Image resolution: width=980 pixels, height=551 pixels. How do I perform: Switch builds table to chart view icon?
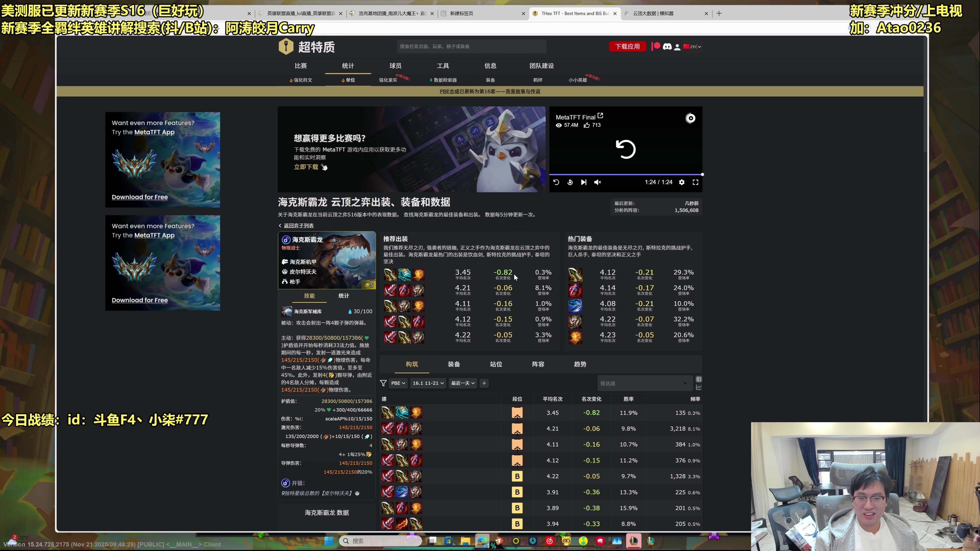coord(699,387)
